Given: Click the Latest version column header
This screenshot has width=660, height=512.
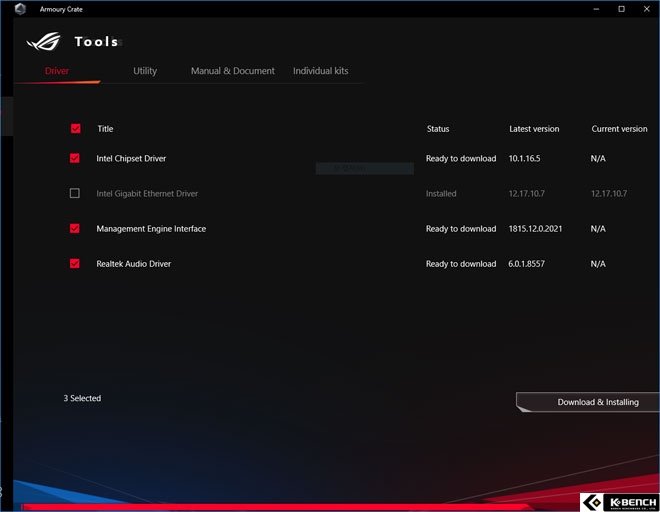Looking at the screenshot, I should click(534, 129).
